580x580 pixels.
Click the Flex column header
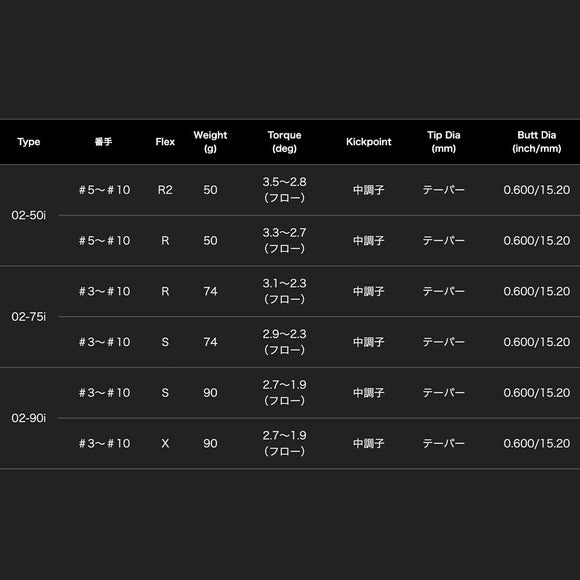click(x=165, y=142)
